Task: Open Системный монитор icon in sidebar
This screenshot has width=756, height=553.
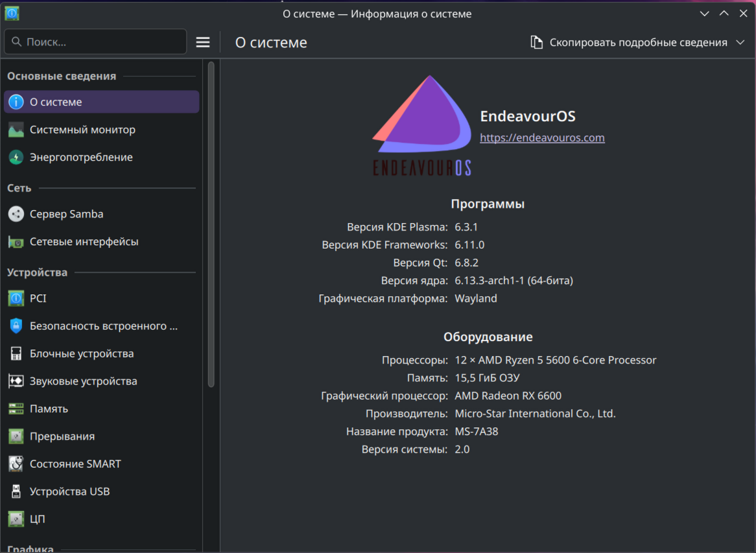Action: (16, 130)
